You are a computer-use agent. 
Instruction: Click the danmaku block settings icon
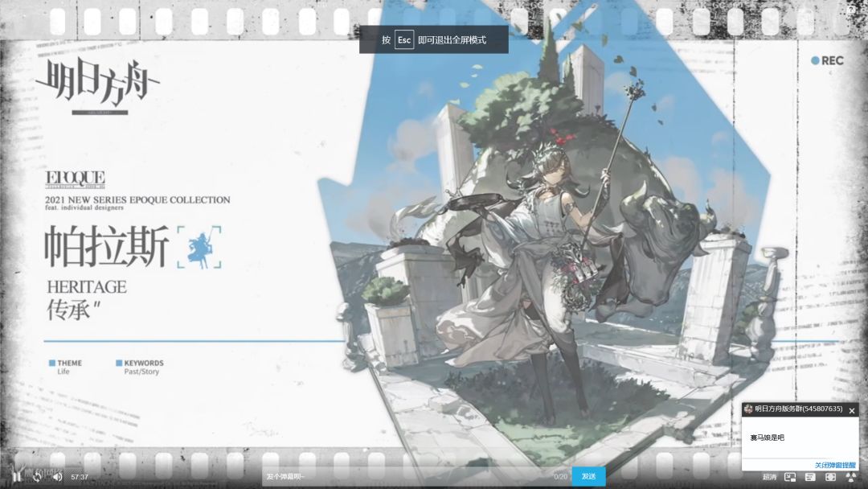tap(851, 477)
